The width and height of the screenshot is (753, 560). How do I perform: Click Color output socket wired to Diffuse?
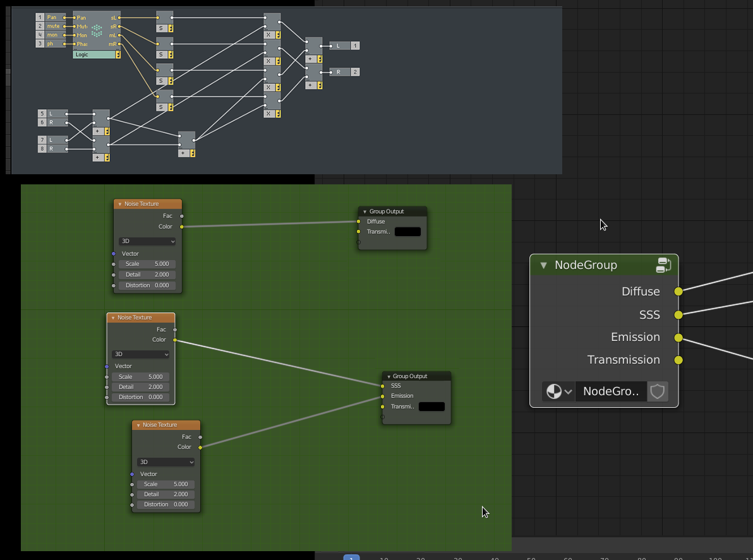[x=181, y=227]
